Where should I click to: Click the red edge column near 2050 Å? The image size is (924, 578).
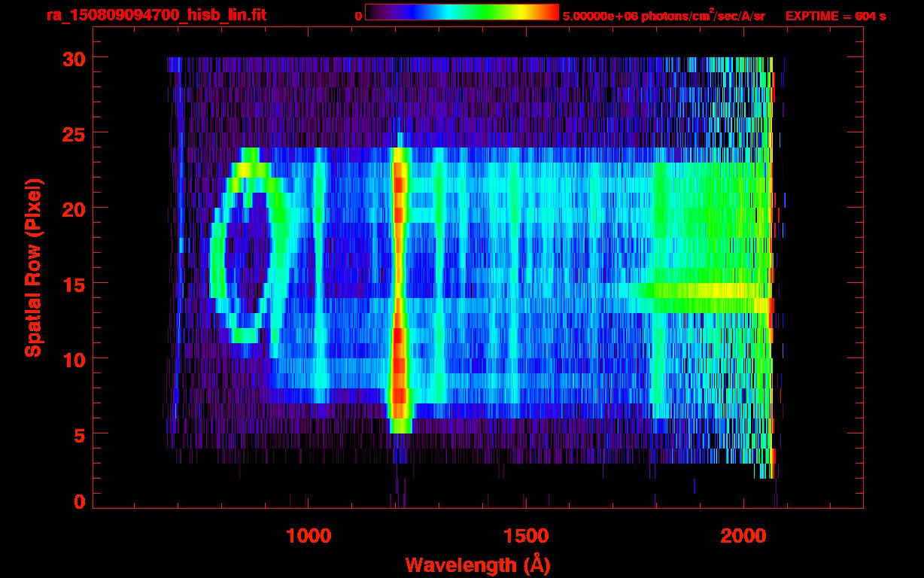[773, 268]
